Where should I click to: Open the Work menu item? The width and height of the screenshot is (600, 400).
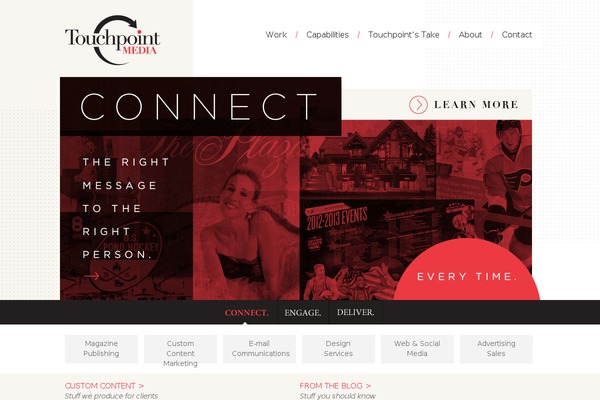[x=276, y=35]
